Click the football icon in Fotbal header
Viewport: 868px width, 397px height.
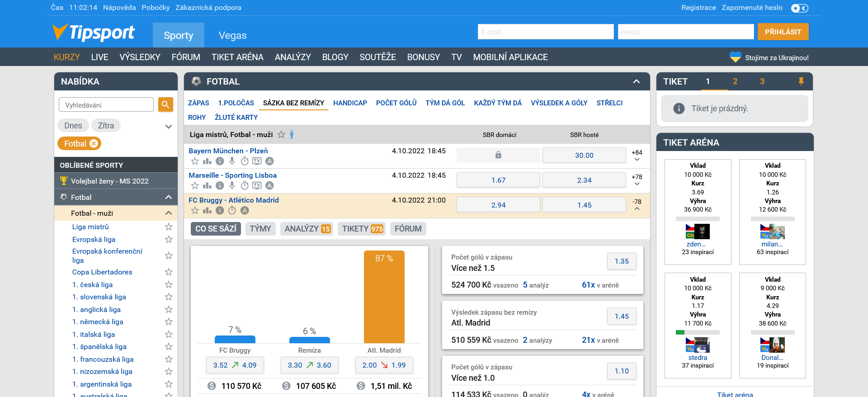(x=196, y=81)
